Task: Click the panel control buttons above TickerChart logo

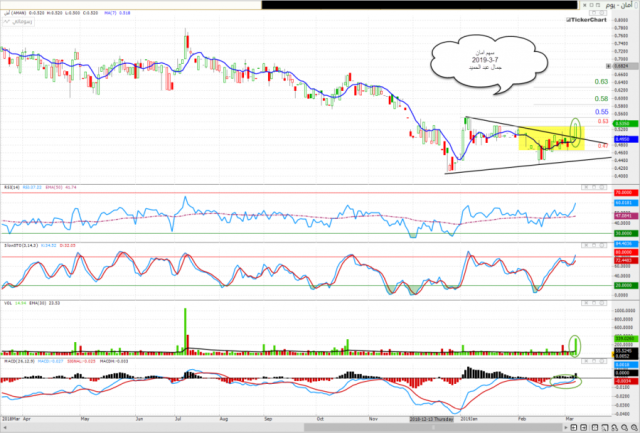Action: 598,13
